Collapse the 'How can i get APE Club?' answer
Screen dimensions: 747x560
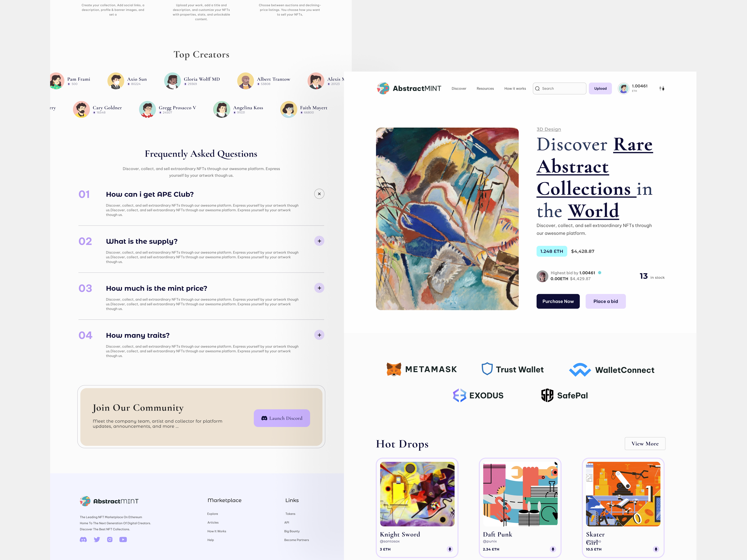pos(319,194)
